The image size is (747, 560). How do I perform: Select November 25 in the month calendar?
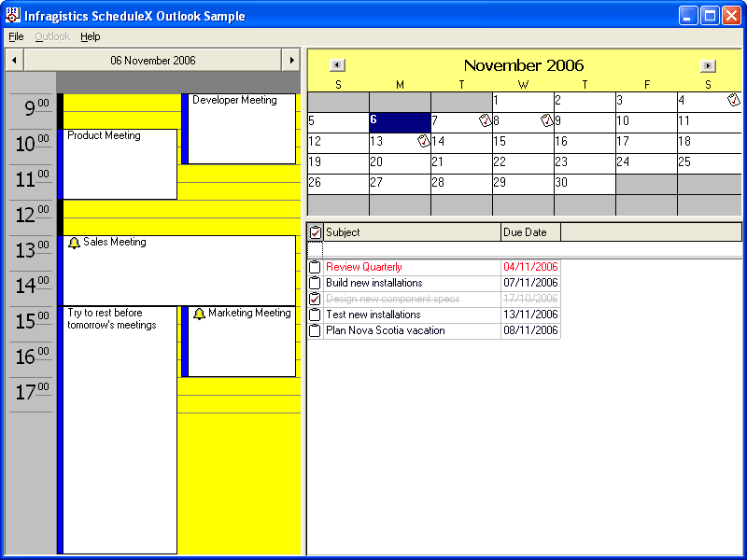709,163
